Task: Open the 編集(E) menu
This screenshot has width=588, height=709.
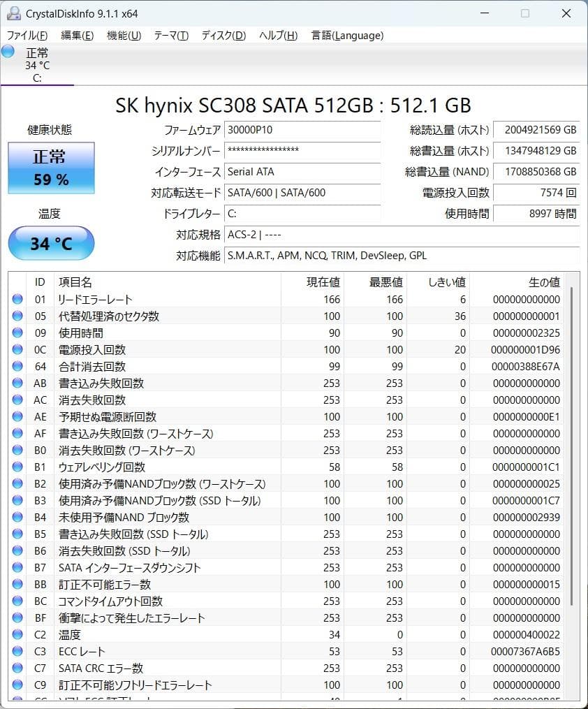Action: click(x=78, y=35)
